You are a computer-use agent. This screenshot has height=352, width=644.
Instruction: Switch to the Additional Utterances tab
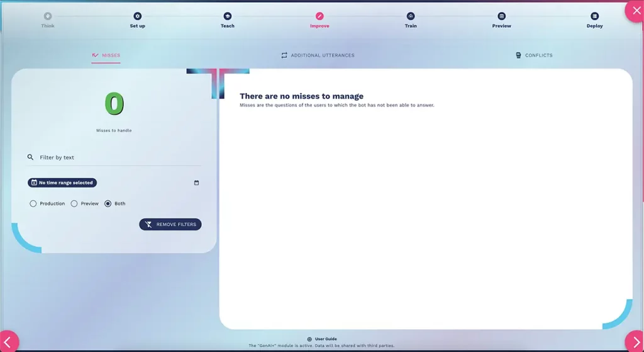coord(318,55)
